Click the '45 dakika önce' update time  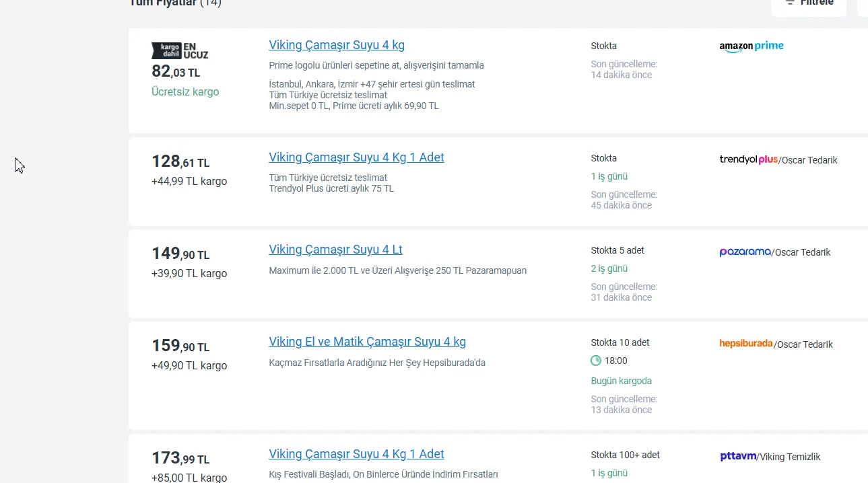(x=622, y=205)
